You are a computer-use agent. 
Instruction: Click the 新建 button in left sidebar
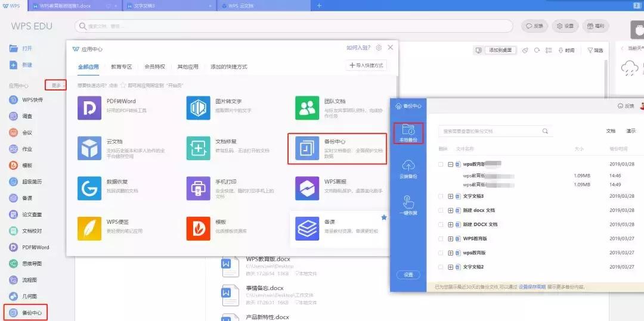point(21,65)
